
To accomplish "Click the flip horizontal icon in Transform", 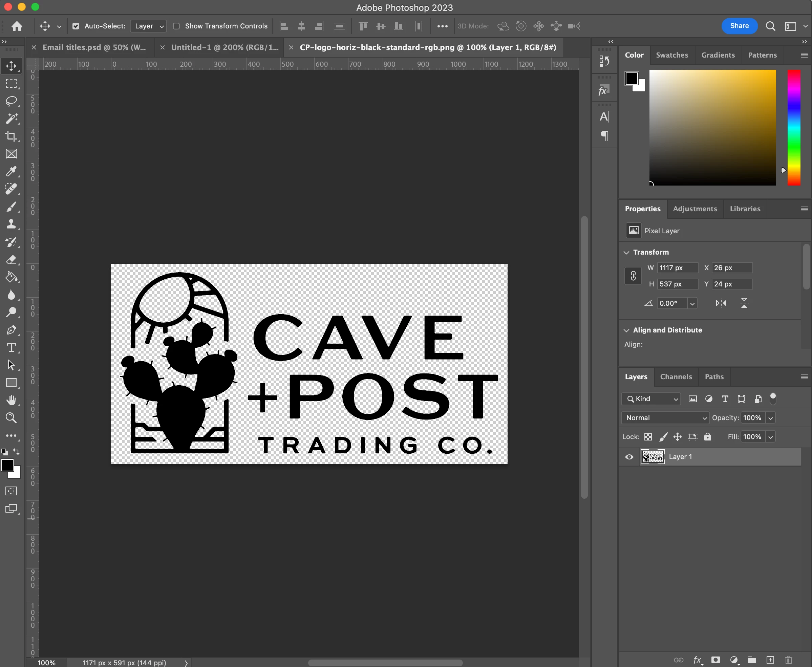I will (721, 303).
